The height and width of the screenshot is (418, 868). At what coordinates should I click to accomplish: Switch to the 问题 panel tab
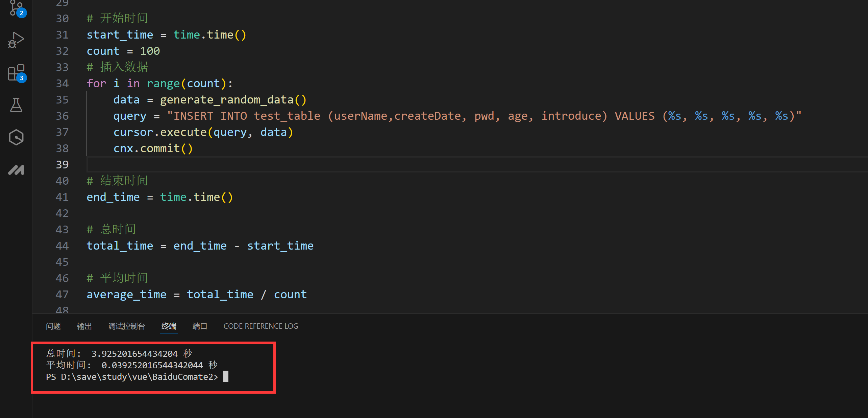tap(53, 326)
